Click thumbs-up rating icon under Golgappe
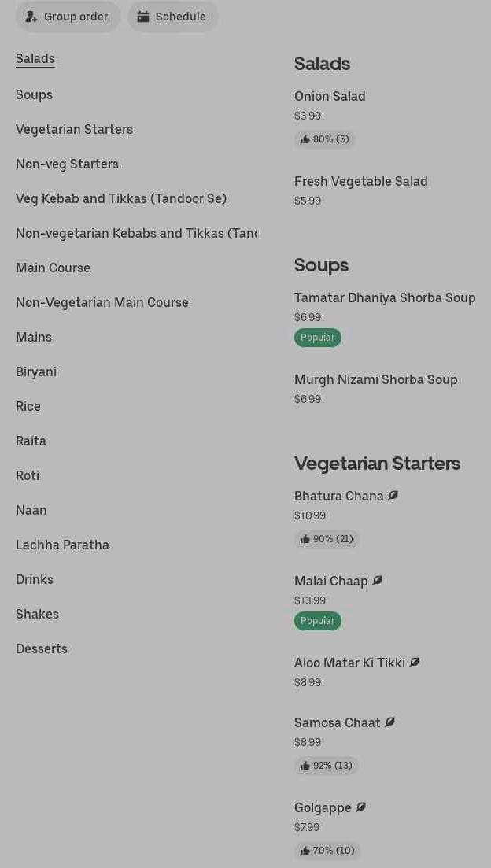 305,851
